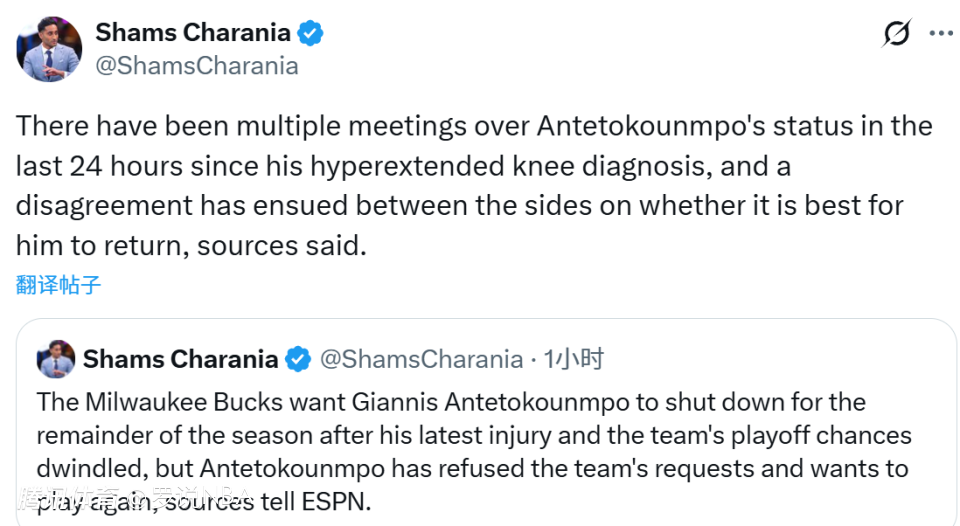The image size is (960, 526).
Task: Click the quoted post's Shams Charania name
Action: click(x=180, y=359)
